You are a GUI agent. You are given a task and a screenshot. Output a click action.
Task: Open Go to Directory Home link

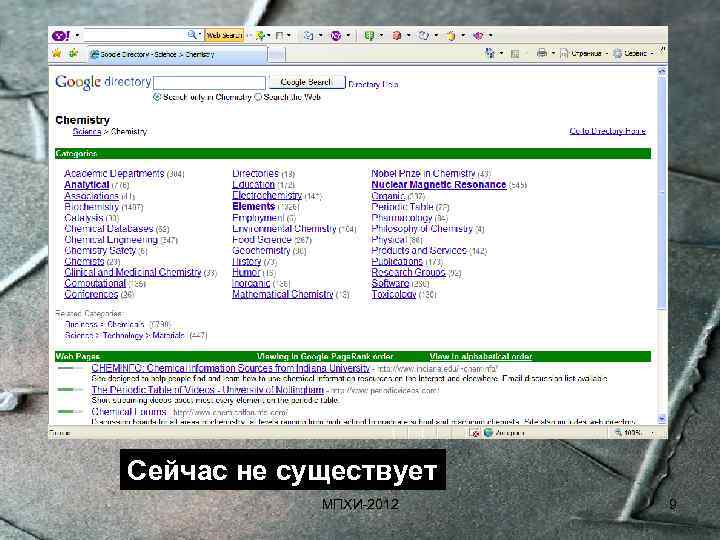pyautogui.click(x=608, y=131)
